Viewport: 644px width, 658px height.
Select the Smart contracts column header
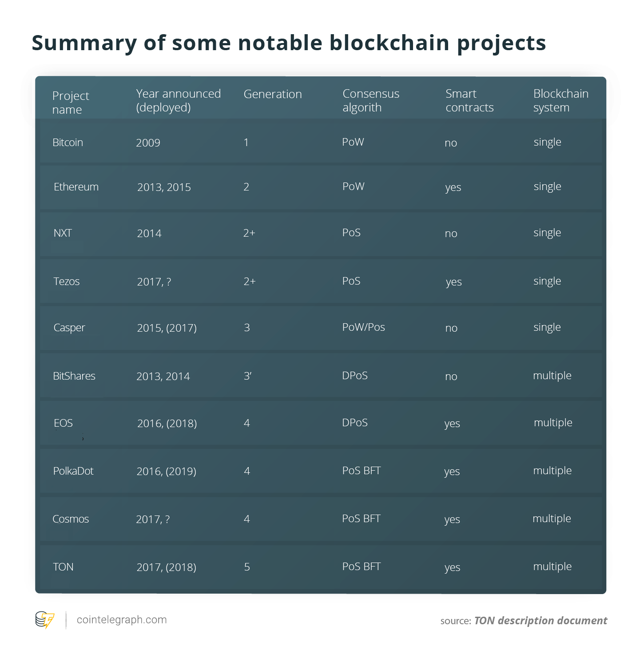pos(469,100)
